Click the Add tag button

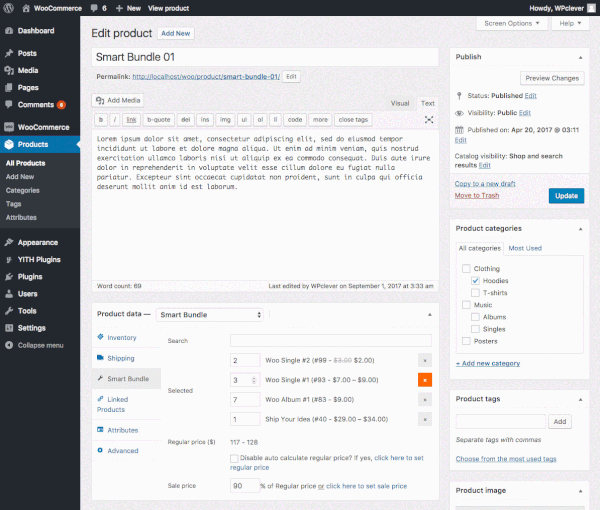tap(560, 422)
